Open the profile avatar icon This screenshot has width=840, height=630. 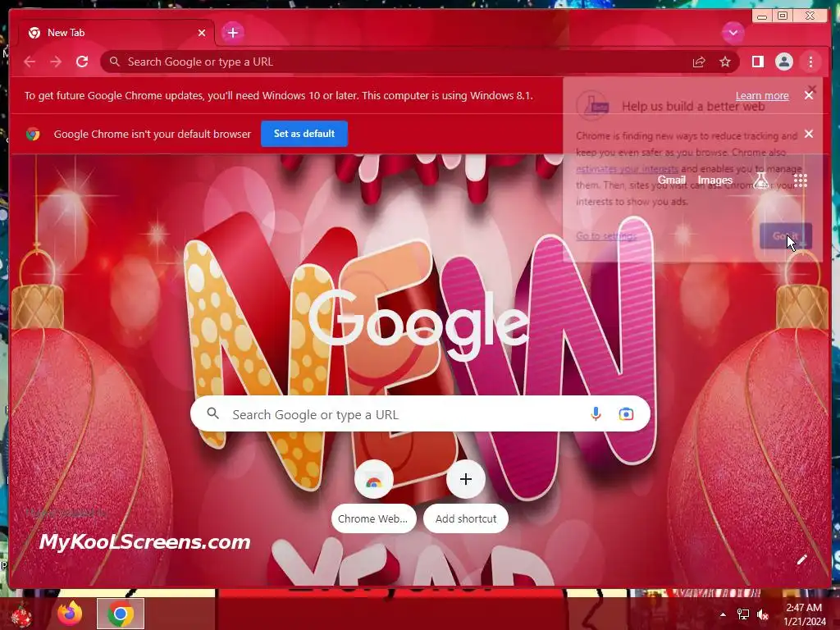click(783, 62)
